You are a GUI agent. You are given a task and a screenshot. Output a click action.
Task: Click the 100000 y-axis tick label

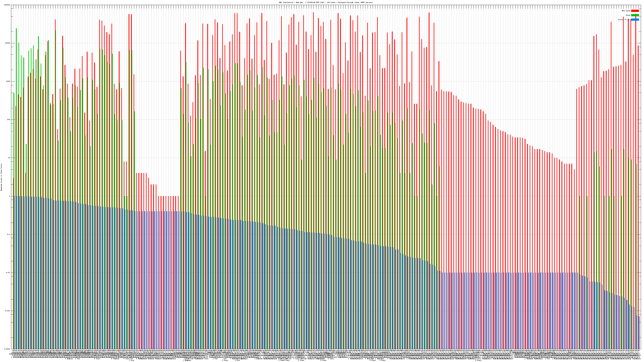pos(7,5)
